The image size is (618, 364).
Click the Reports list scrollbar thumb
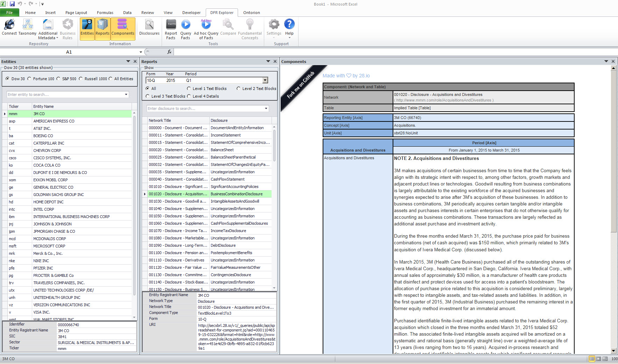[x=274, y=145]
